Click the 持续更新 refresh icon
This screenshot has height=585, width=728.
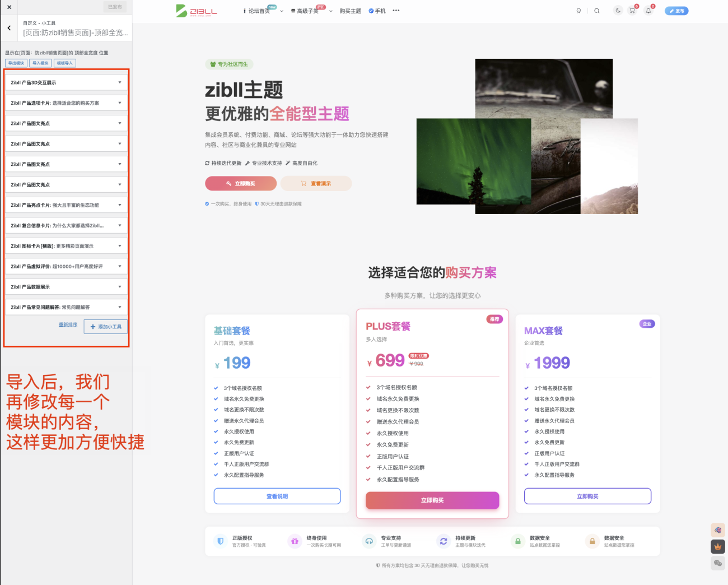(444, 541)
